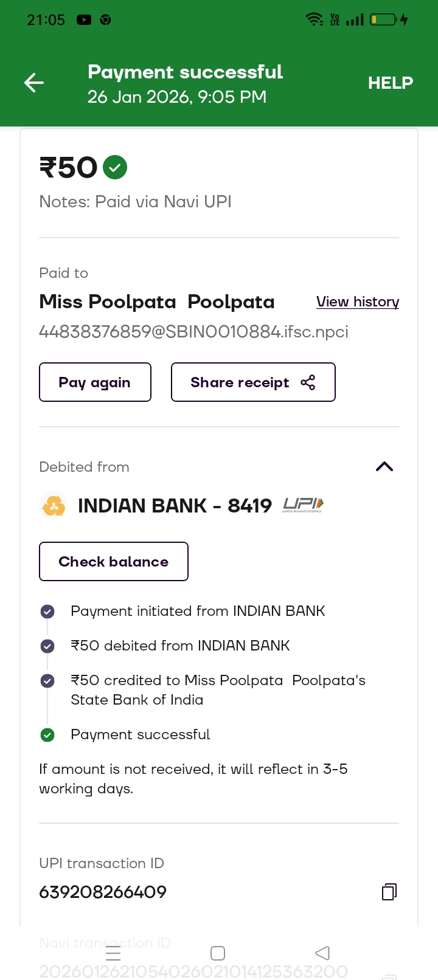Collapse the Debited from section
Screen dimensions: 438x980
384,467
